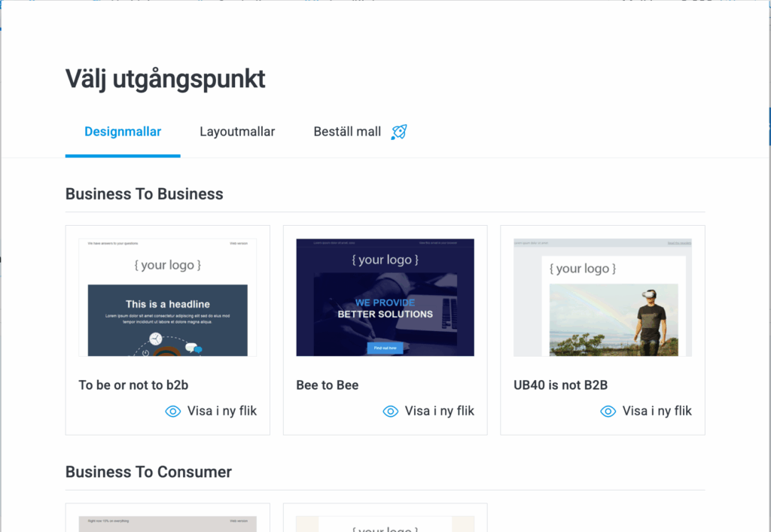The width and height of the screenshot is (771, 532).
Task: Open the Designmallar tab
Action: coord(123,132)
